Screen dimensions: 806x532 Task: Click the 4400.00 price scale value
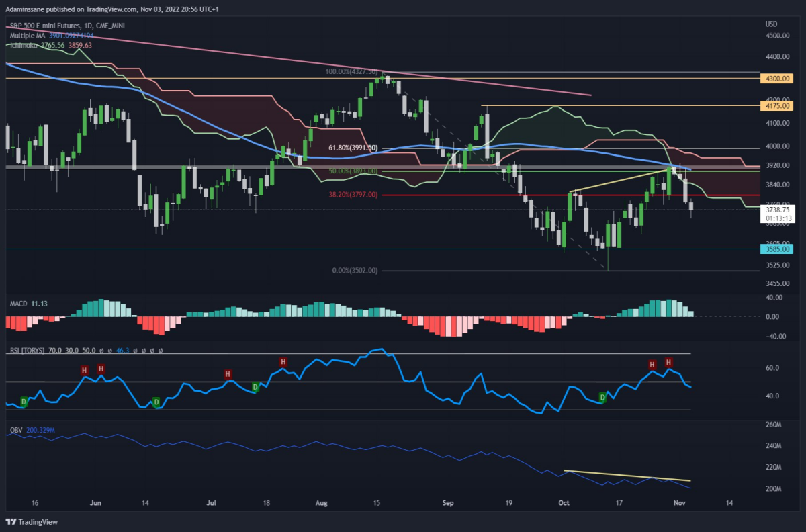point(778,57)
